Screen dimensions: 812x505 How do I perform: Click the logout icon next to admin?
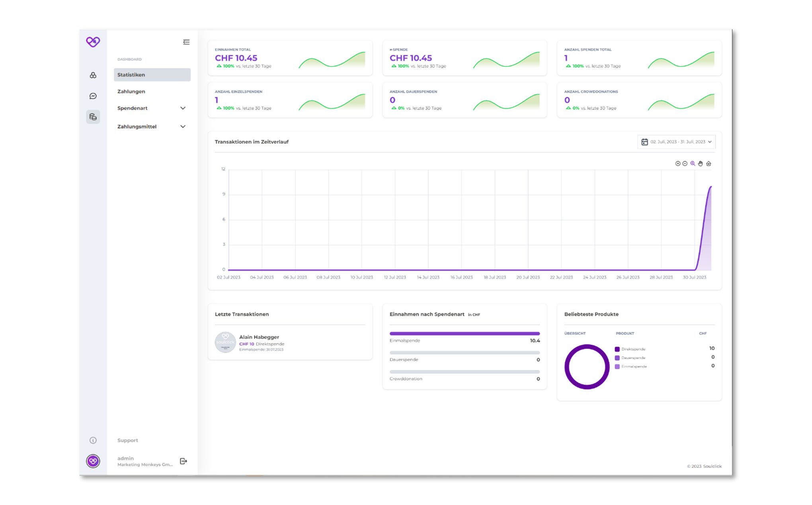pos(183,461)
